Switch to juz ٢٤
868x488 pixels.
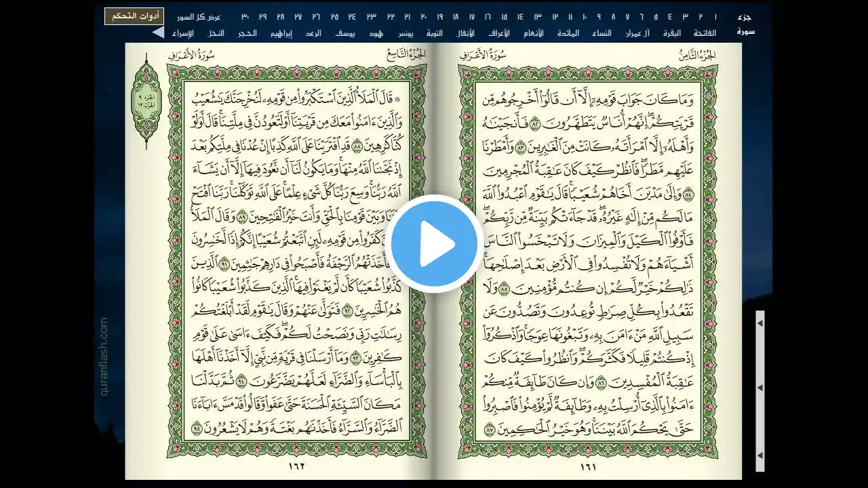[x=353, y=16]
